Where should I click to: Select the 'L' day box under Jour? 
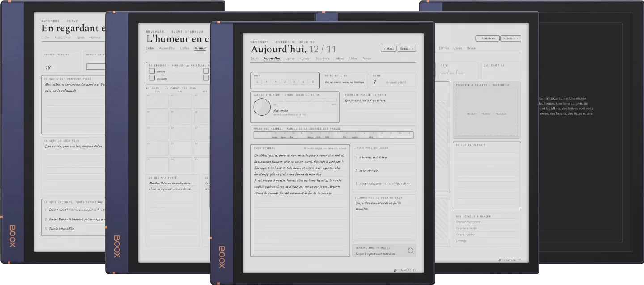point(257,82)
